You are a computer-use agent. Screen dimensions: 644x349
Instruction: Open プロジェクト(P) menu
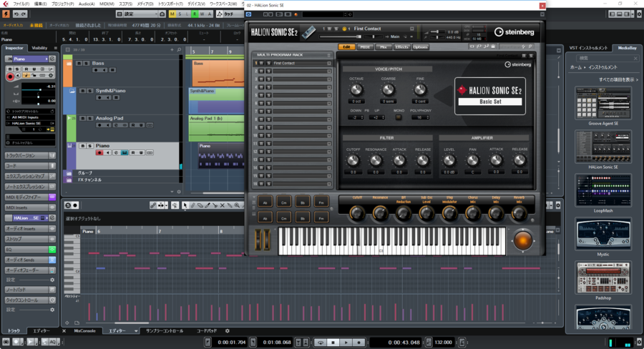tap(62, 4)
